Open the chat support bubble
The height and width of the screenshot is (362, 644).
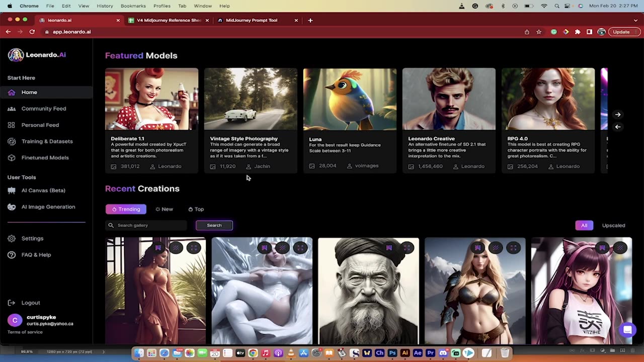tap(627, 330)
